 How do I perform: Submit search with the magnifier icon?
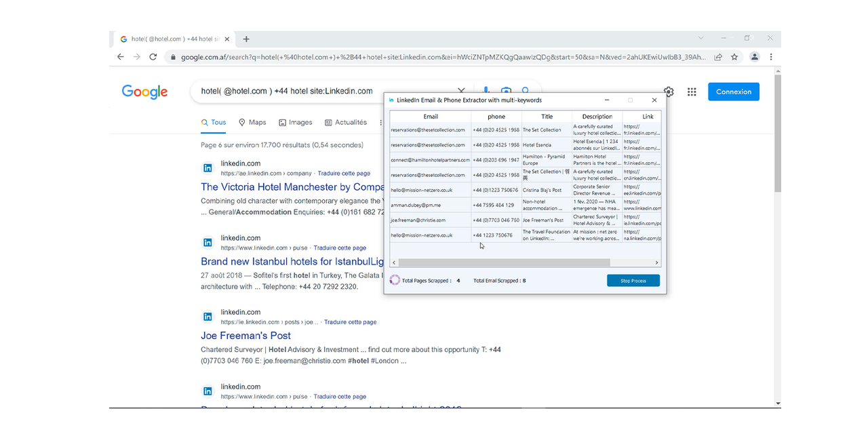pos(526,91)
